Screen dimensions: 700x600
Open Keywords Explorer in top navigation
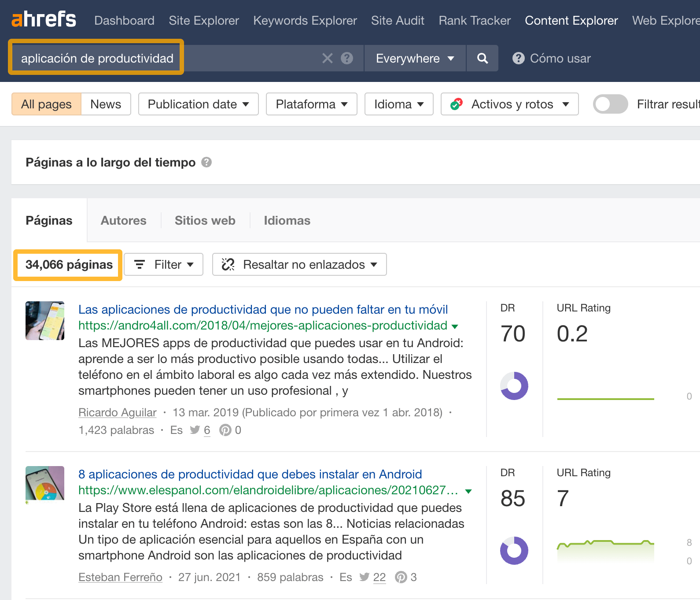(x=305, y=20)
